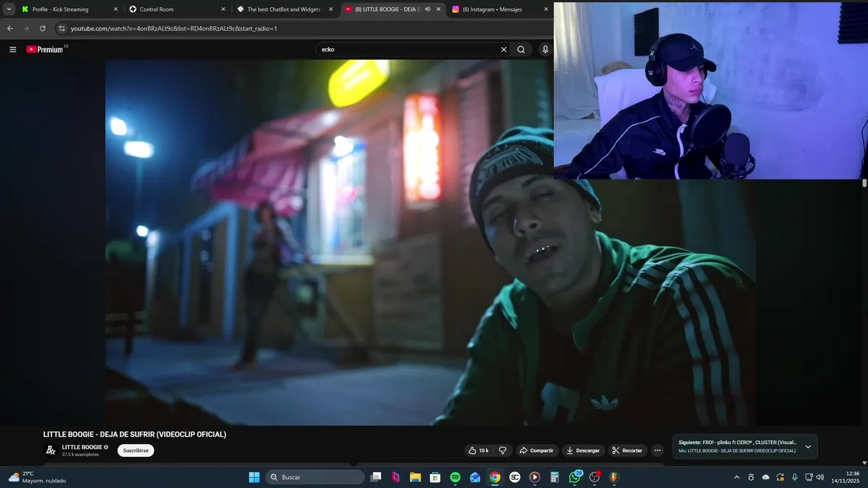Close the Instagram Mensajes tab
This screenshot has height=488, width=868.
[x=546, y=9]
